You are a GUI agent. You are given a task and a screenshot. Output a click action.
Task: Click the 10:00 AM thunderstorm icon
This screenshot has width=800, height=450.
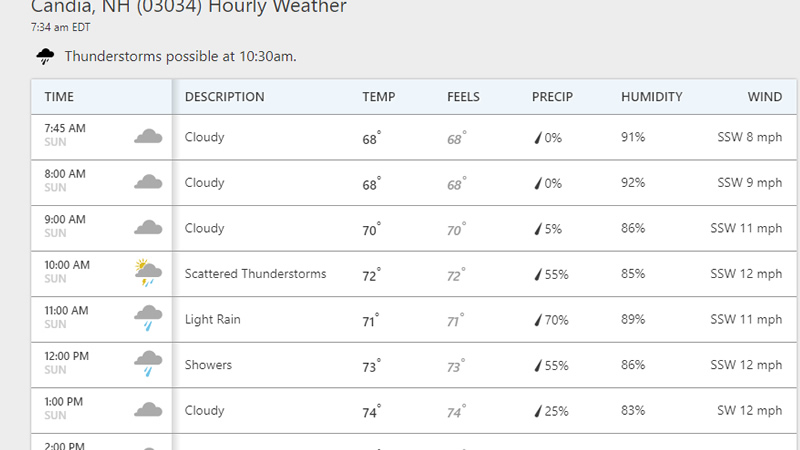click(148, 273)
